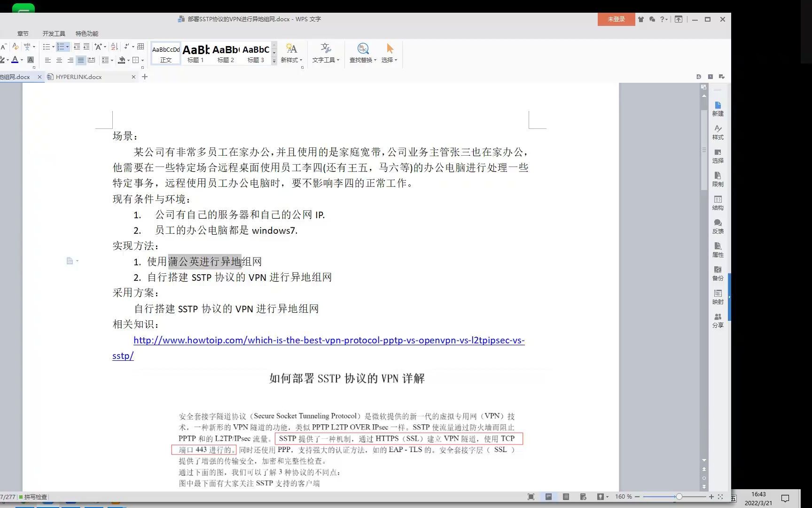Click the zoom slider handle
812x508 pixels.
coord(679,497)
